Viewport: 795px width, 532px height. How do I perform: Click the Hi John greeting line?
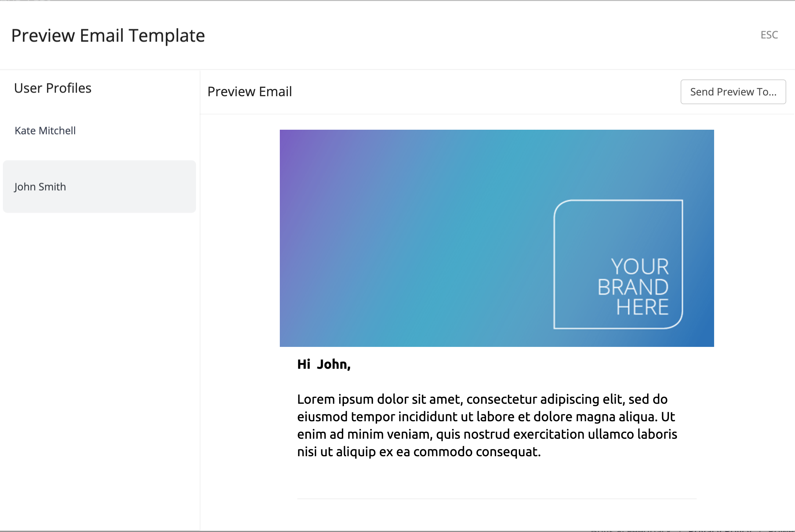[x=324, y=364]
